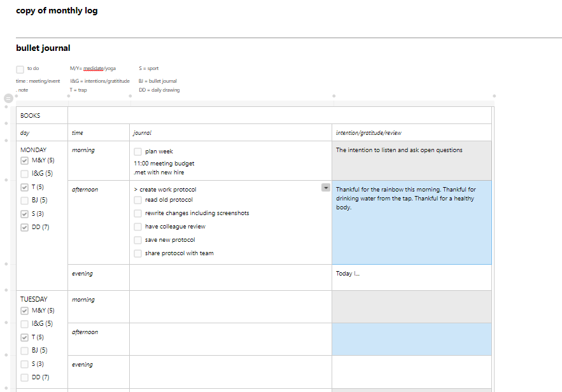Select the BOOKS table cell
Screen dimensions: 562x392
coord(41,116)
